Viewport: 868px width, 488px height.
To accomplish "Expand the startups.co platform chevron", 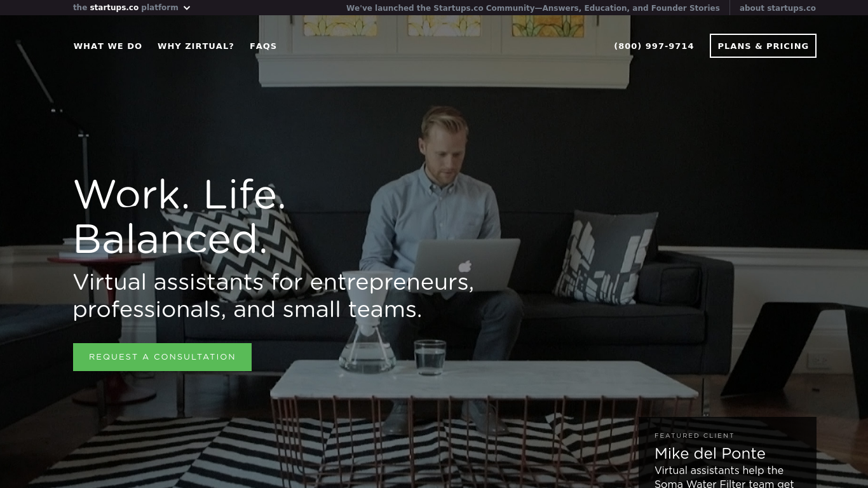I will coord(187,8).
